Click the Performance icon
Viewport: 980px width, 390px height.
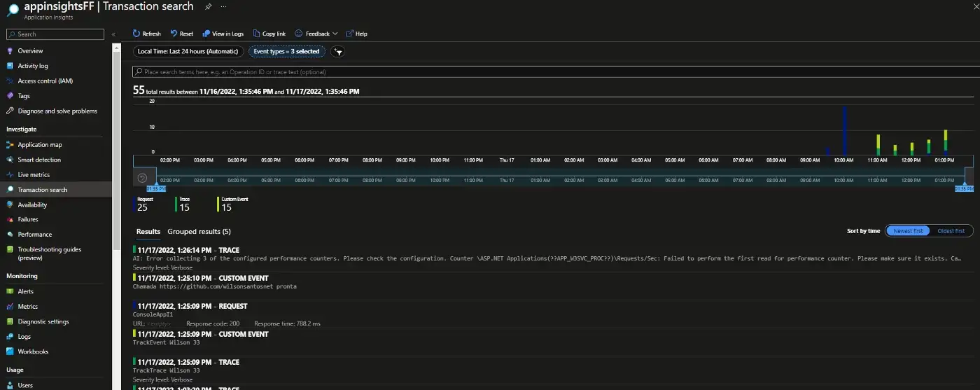[x=10, y=235]
